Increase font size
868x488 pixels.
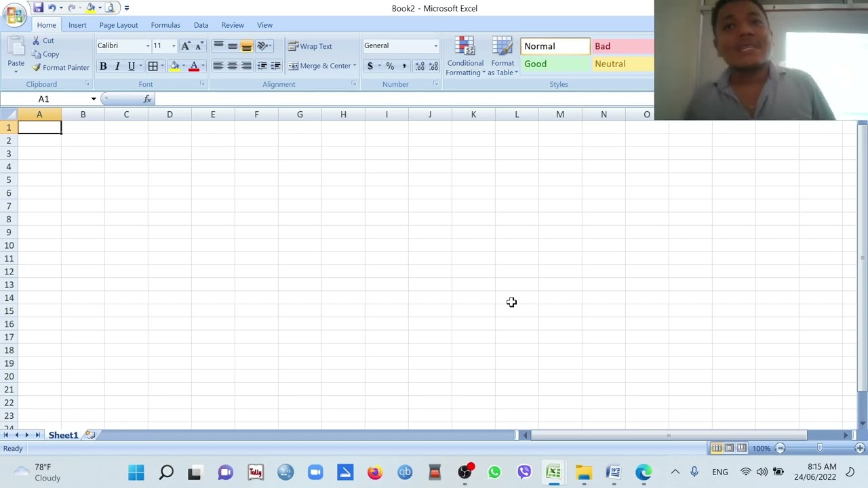click(185, 45)
